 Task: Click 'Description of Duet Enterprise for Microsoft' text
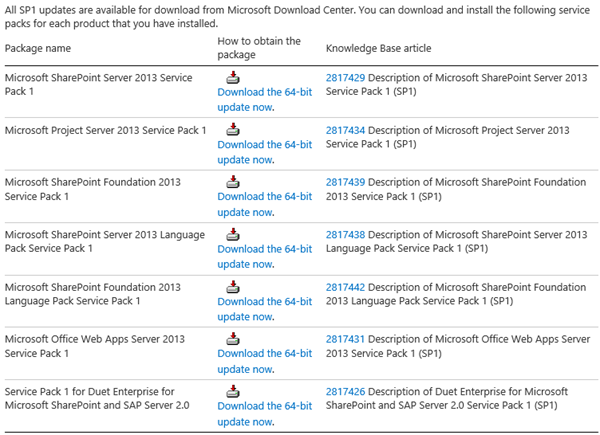pos(468,391)
